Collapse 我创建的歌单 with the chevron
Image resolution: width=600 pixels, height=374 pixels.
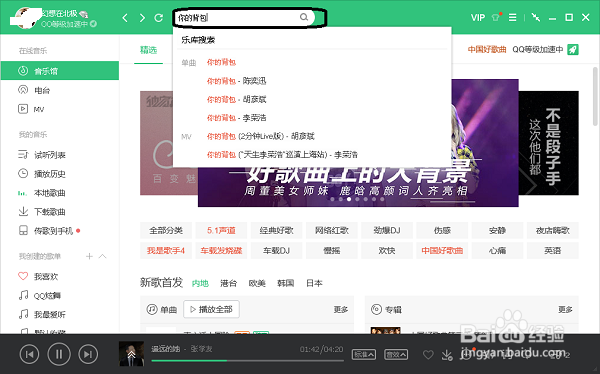[103, 256]
